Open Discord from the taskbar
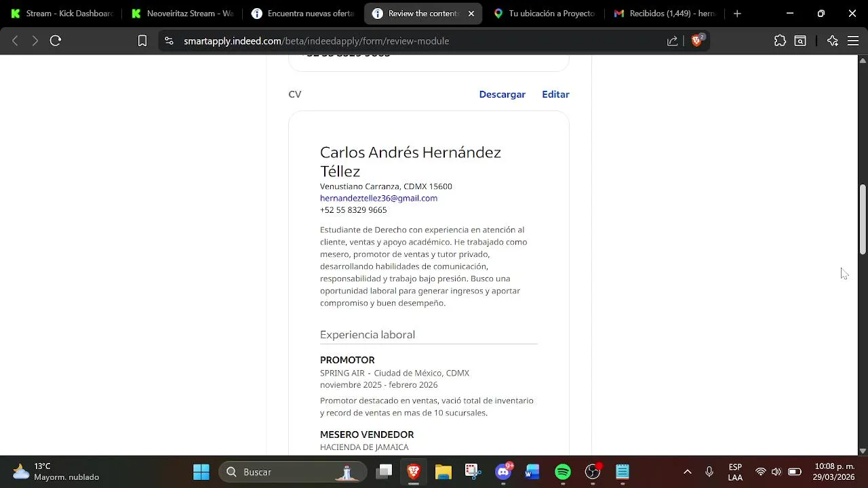The height and width of the screenshot is (488, 868). (503, 472)
